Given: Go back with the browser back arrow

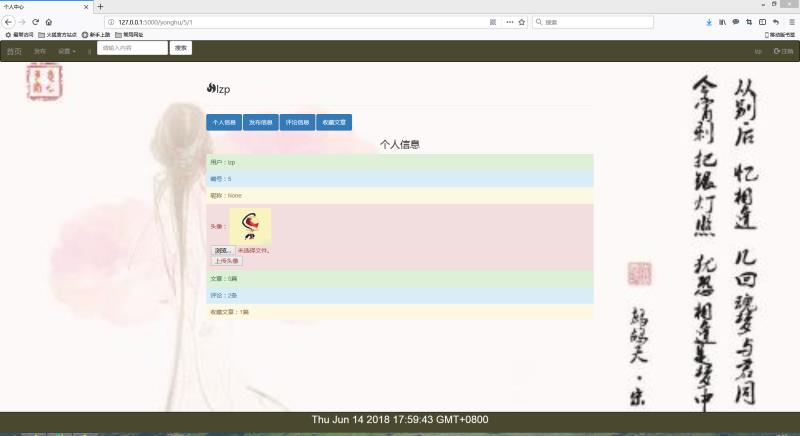Looking at the screenshot, I should pyautogui.click(x=8, y=22).
